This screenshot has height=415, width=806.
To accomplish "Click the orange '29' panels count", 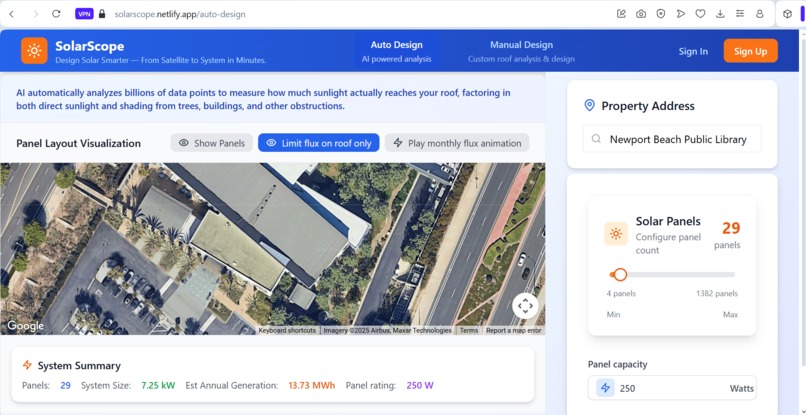I will [731, 228].
